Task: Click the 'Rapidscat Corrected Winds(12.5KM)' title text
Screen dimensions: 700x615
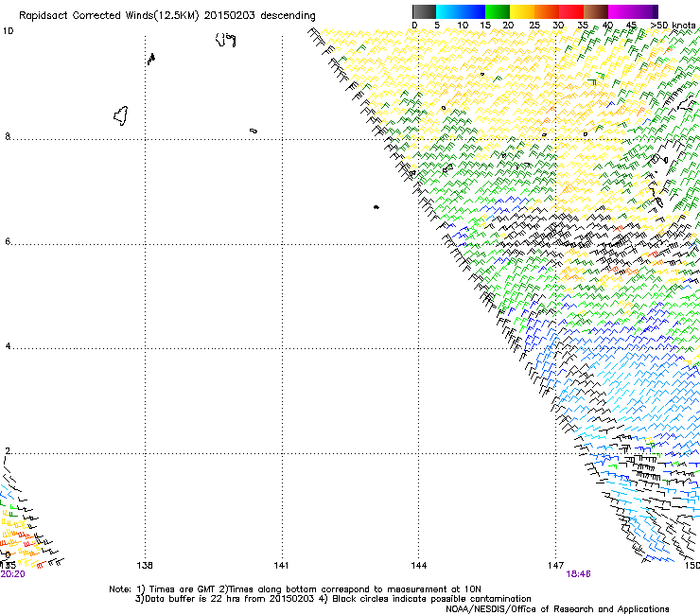Action: [110, 16]
